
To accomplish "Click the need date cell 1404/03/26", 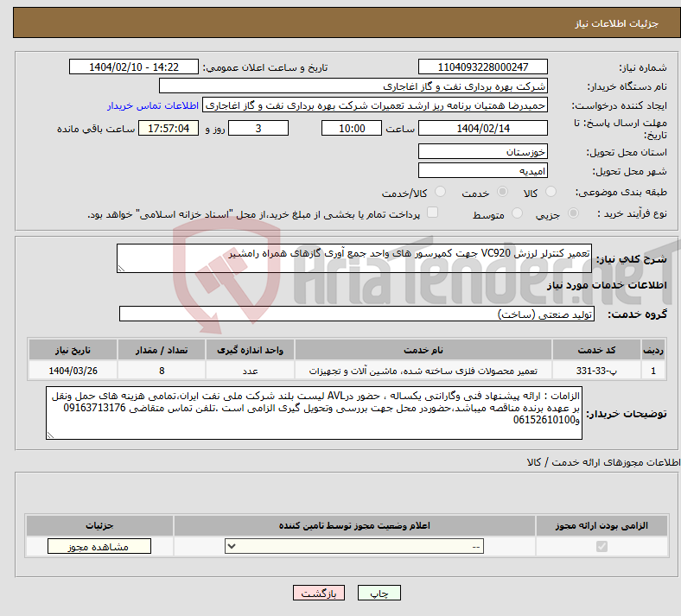I will (73, 371).
